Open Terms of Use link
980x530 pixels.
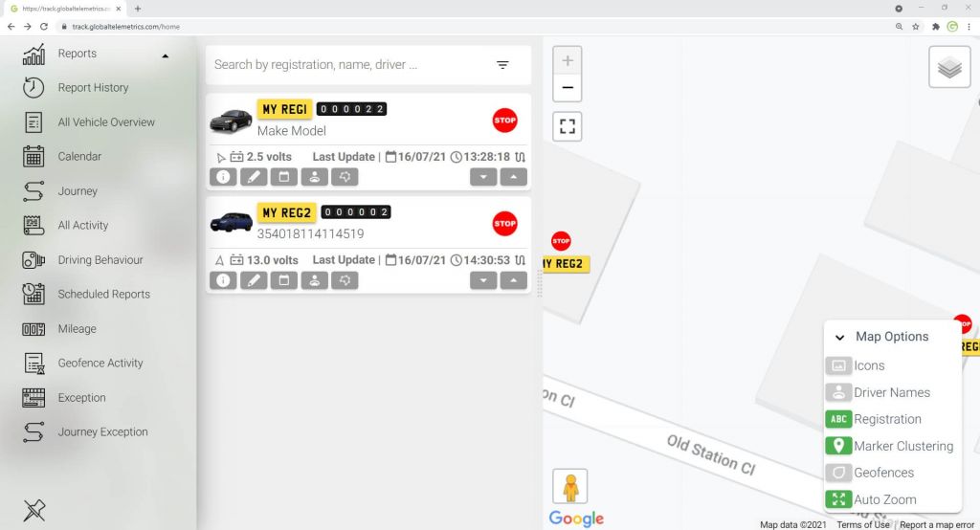(862, 524)
